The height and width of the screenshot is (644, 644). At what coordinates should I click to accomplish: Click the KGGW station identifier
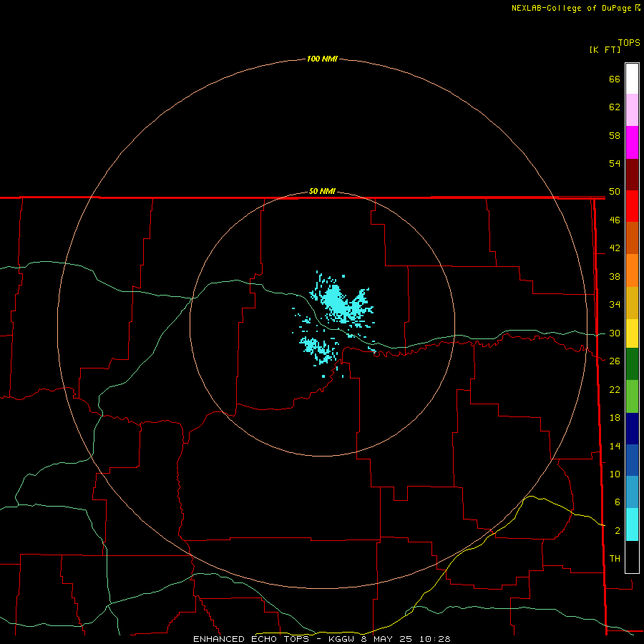pyautogui.click(x=343, y=639)
